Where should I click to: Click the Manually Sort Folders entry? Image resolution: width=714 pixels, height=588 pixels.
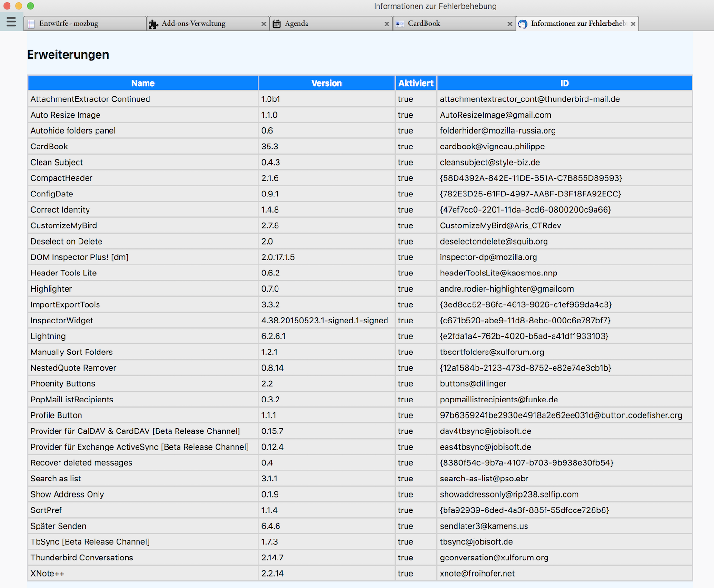[143, 352]
